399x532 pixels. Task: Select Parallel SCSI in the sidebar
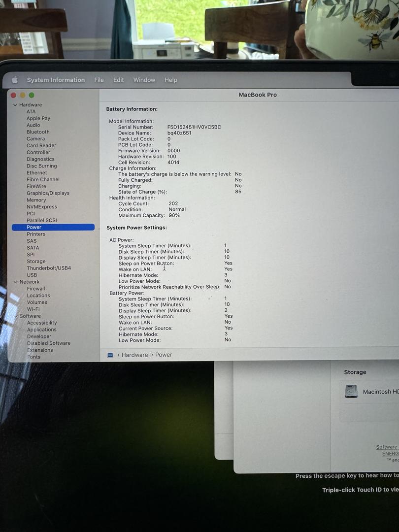pos(42,221)
